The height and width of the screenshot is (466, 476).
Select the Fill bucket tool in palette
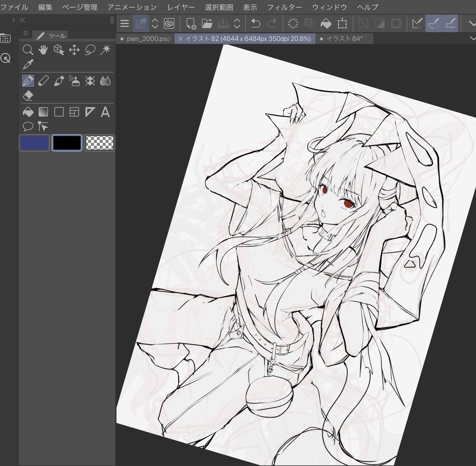(x=28, y=112)
